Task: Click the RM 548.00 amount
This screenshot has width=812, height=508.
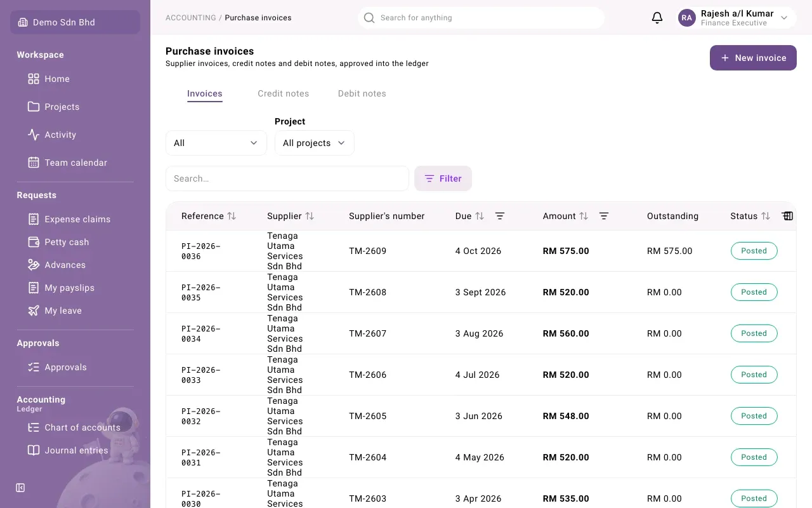Action: (x=566, y=416)
